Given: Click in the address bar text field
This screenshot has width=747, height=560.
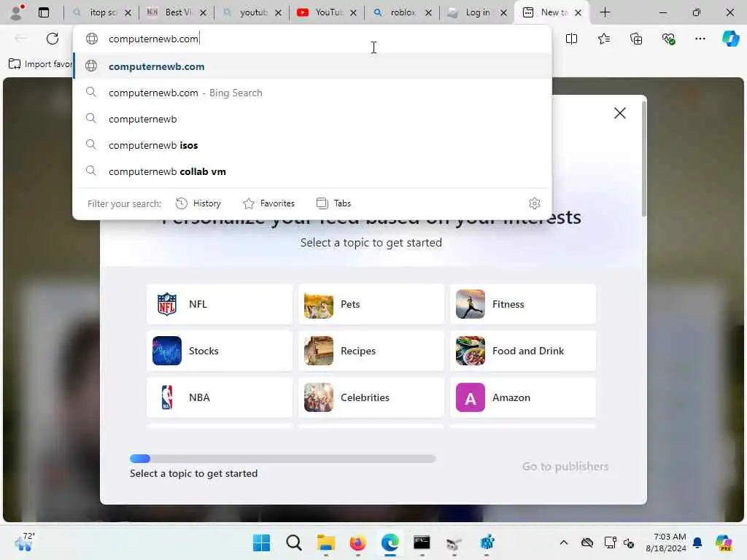Looking at the screenshot, I should (312, 39).
